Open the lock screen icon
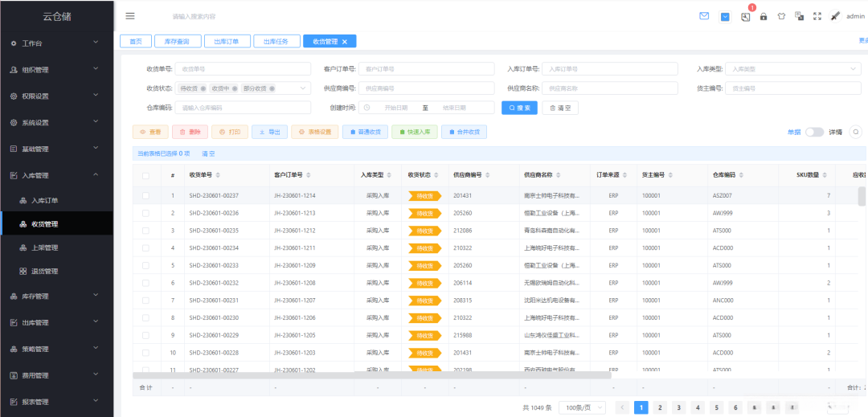 tap(763, 16)
